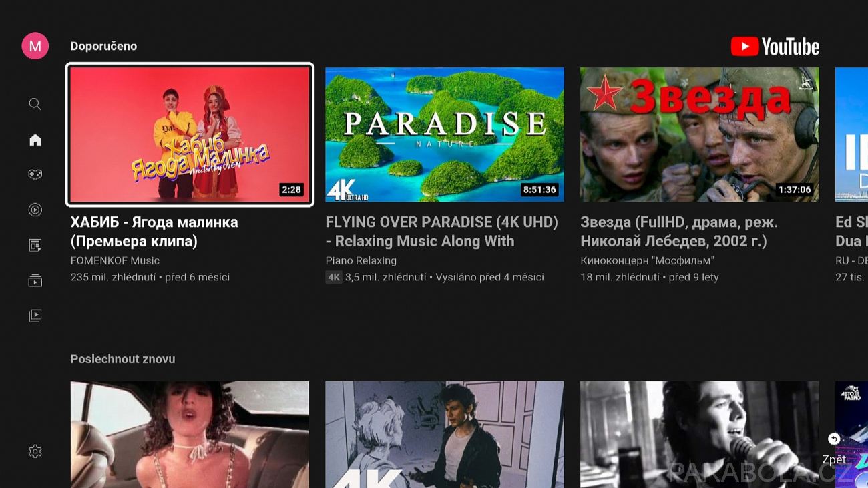This screenshot has width=868, height=488.
Task: Select the FLYING OVER PARADISE video title
Action: pyautogui.click(x=442, y=232)
